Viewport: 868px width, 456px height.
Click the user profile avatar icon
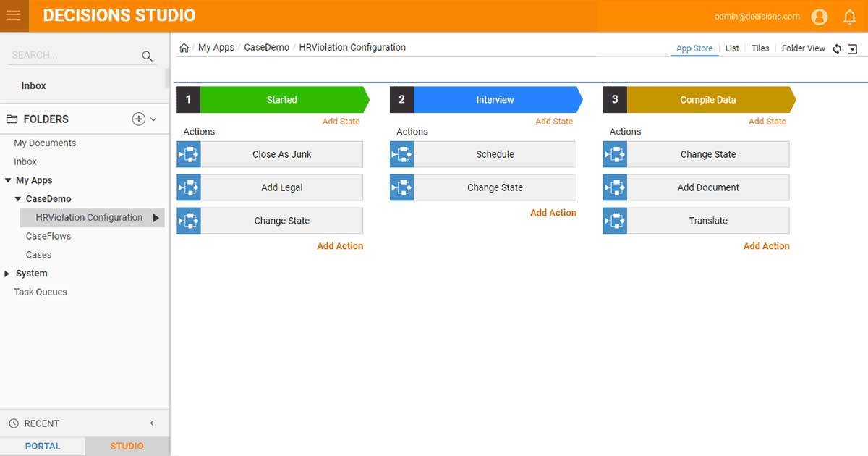point(819,16)
